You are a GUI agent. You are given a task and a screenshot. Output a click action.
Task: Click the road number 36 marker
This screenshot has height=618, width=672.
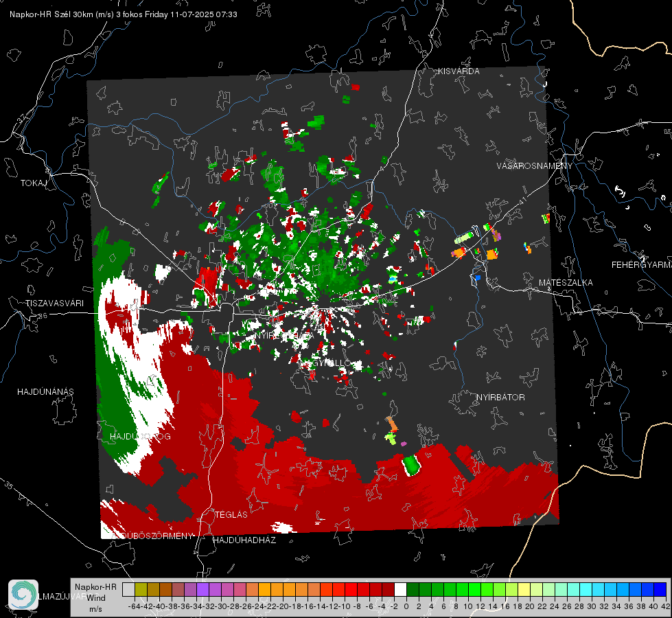(43, 316)
